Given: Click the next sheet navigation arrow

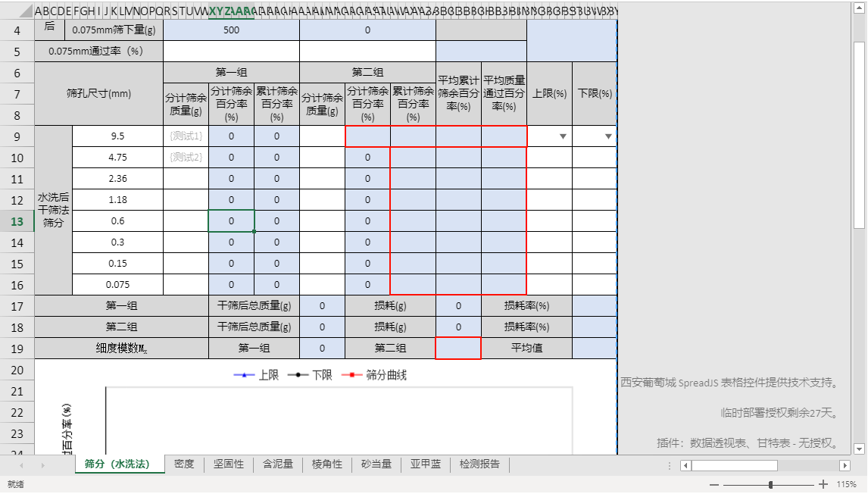Looking at the screenshot, I should [44, 464].
